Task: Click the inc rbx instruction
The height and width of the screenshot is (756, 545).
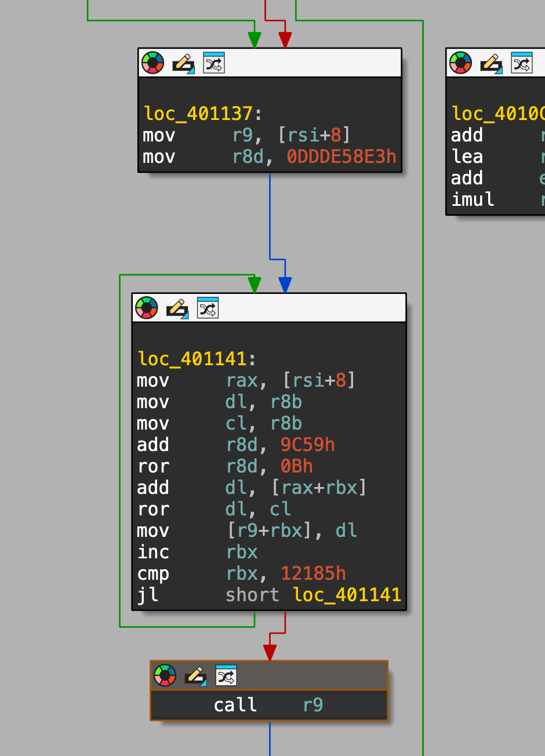Action: 198,552
